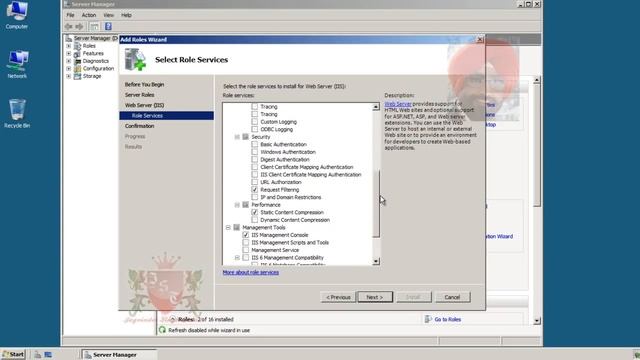Click the Go to Roles arrow icon
Viewport: 640px width, 360px height.
click(428, 319)
